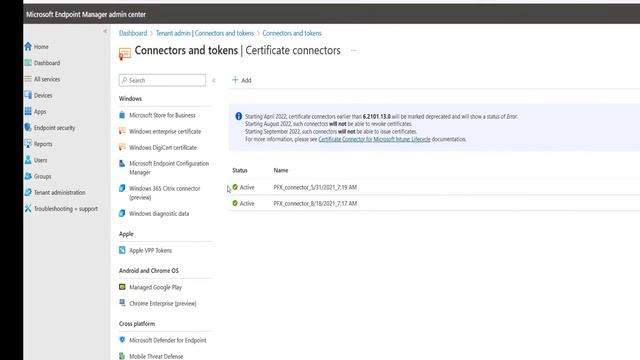640x360 pixels.
Task: Click the Reports label in sidebar
Action: click(43, 144)
